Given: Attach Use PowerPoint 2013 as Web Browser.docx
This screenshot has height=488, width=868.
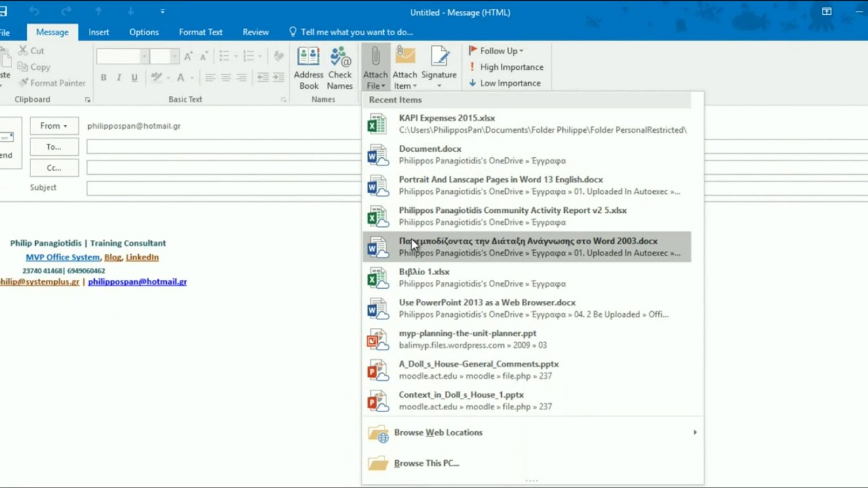Looking at the screenshot, I should 527,308.
